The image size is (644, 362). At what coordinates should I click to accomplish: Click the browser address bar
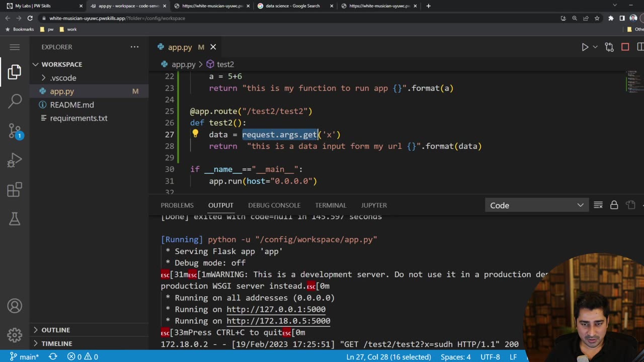297,18
